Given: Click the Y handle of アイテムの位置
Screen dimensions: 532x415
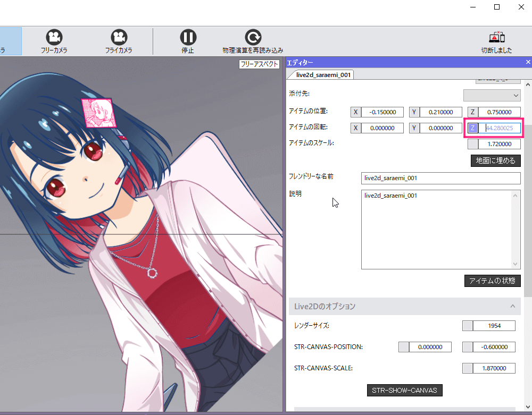Looking at the screenshot, I should click(x=414, y=112).
